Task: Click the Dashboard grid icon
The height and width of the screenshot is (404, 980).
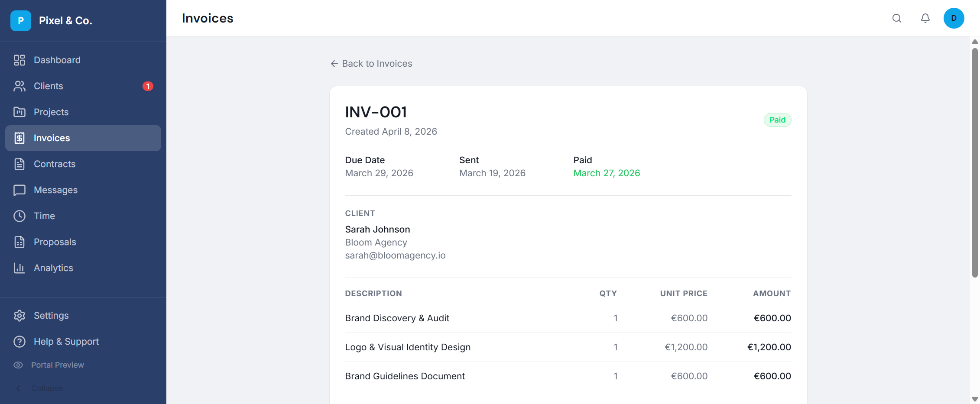Action: [x=19, y=60]
